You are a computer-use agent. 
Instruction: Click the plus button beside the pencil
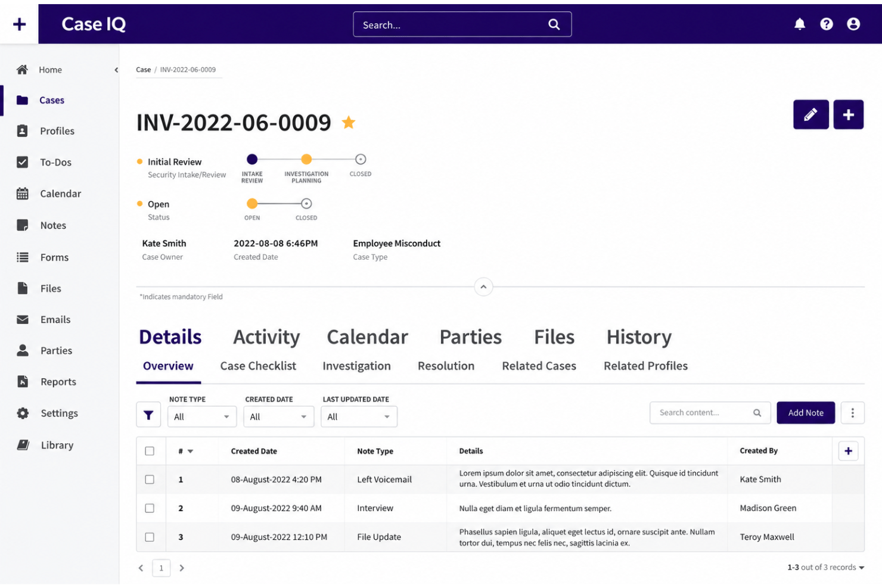[849, 114]
